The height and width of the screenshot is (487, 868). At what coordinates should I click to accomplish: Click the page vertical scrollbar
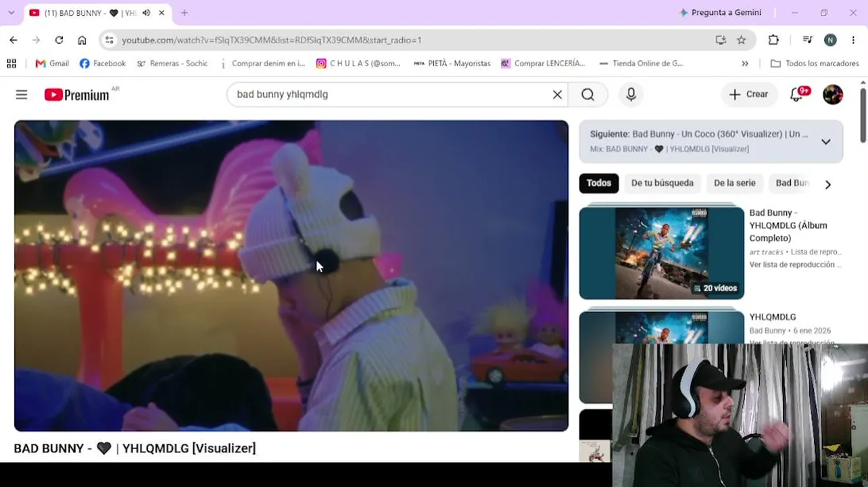(x=863, y=115)
